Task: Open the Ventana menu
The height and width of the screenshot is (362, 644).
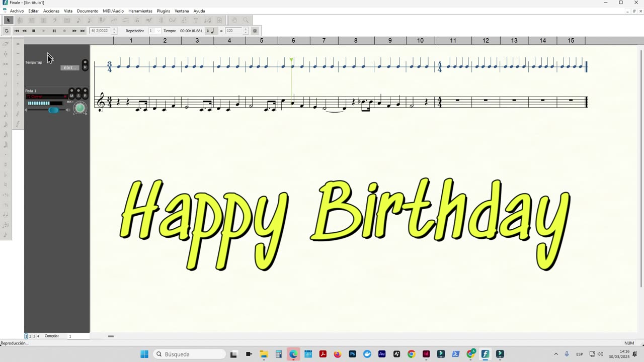Action: point(182,11)
